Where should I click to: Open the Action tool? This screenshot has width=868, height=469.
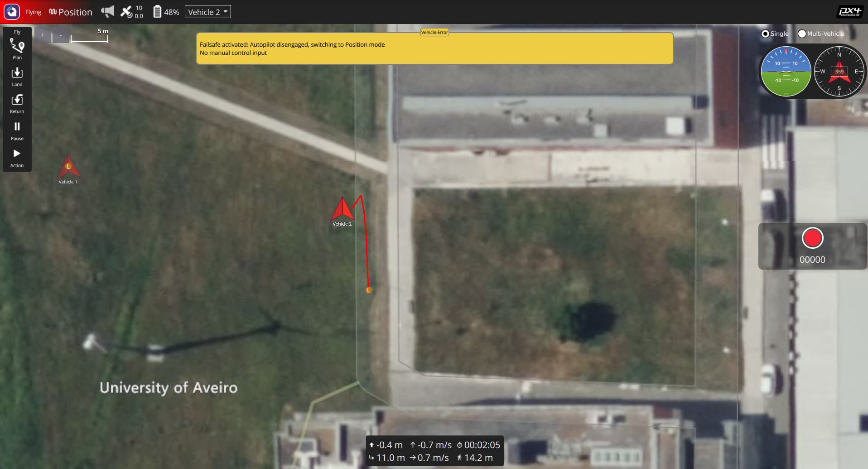click(x=17, y=157)
